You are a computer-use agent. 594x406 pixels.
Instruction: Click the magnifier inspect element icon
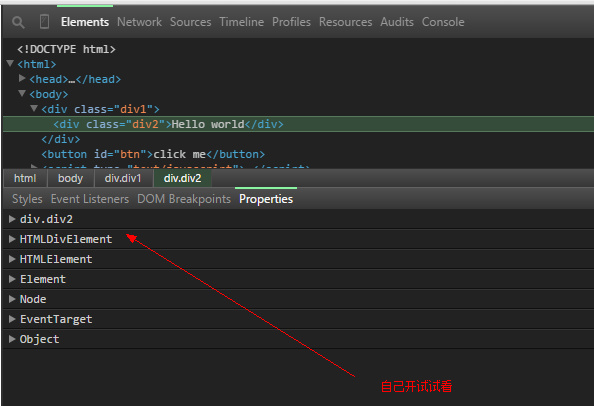pos(18,22)
